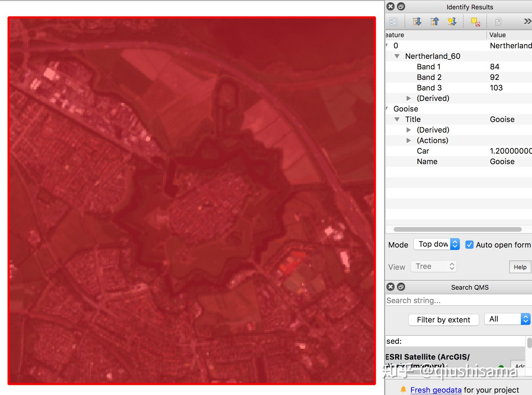The width and height of the screenshot is (532, 395).
Task: Select the Band 1 row
Action: (459, 67)
